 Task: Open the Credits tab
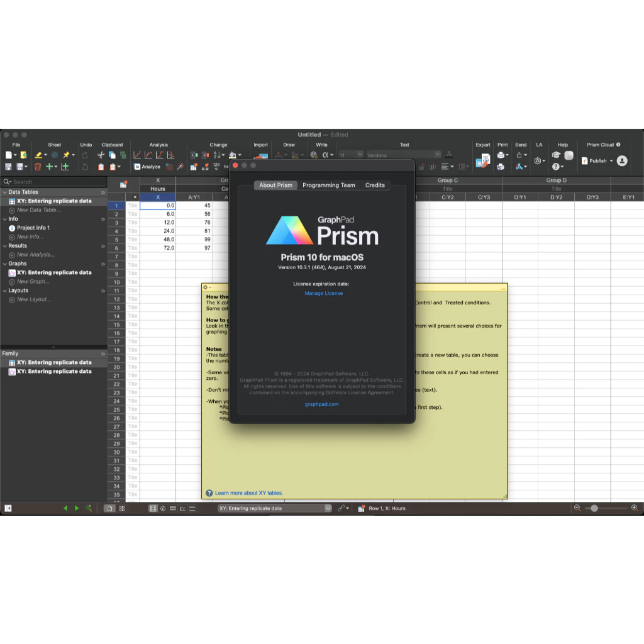coord(375,186)
